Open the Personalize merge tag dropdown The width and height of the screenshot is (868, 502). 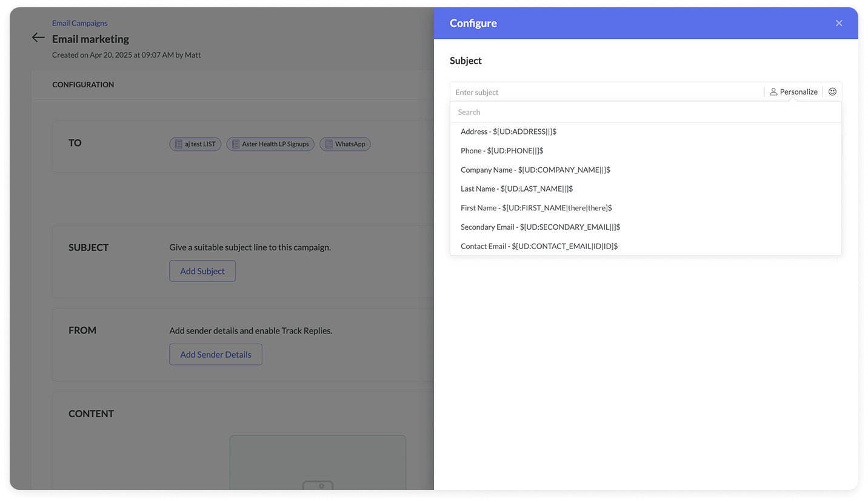(x=793, y=92)
